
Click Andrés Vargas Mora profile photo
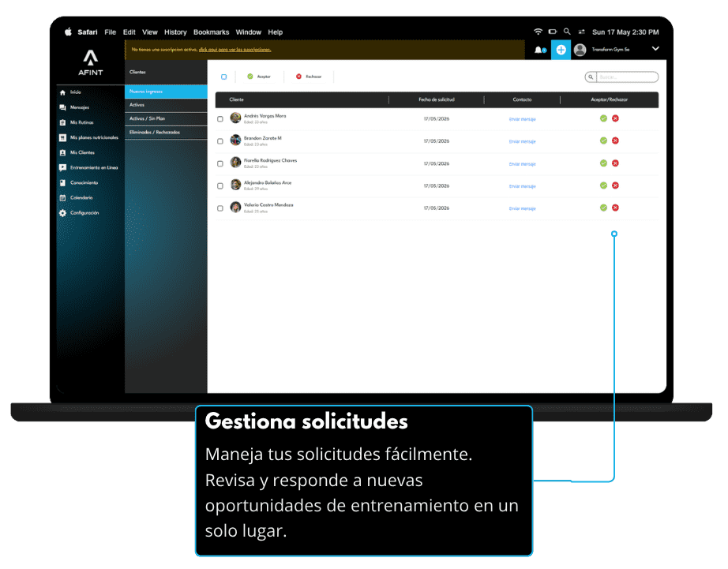click(236, 118)
